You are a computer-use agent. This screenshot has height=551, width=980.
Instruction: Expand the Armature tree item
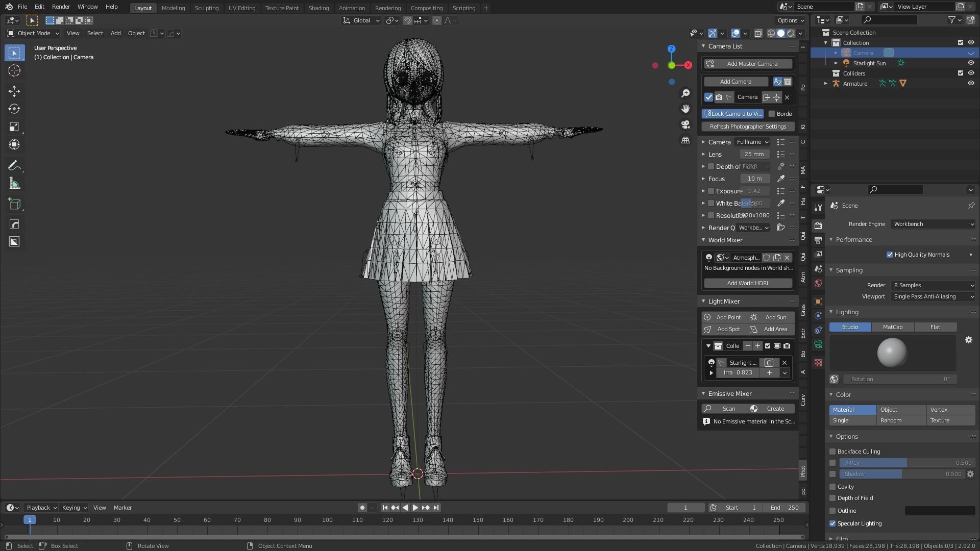[x=826, y=84]
